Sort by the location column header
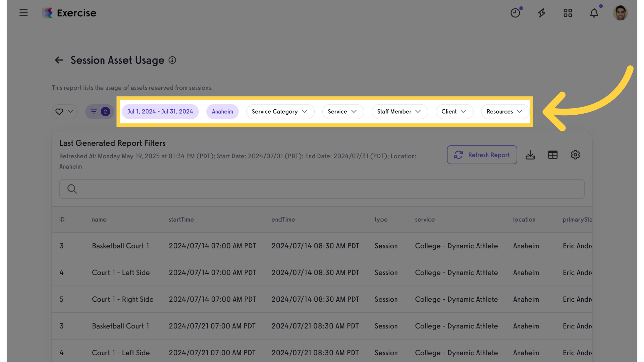 [524, 220]
